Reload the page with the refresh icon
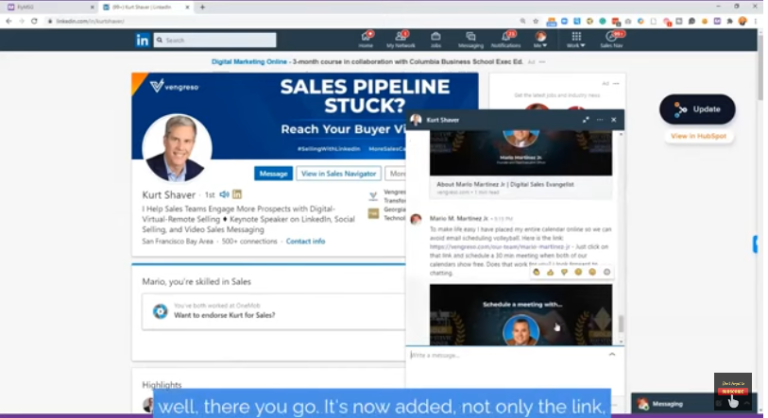 (x=34, y=21)
